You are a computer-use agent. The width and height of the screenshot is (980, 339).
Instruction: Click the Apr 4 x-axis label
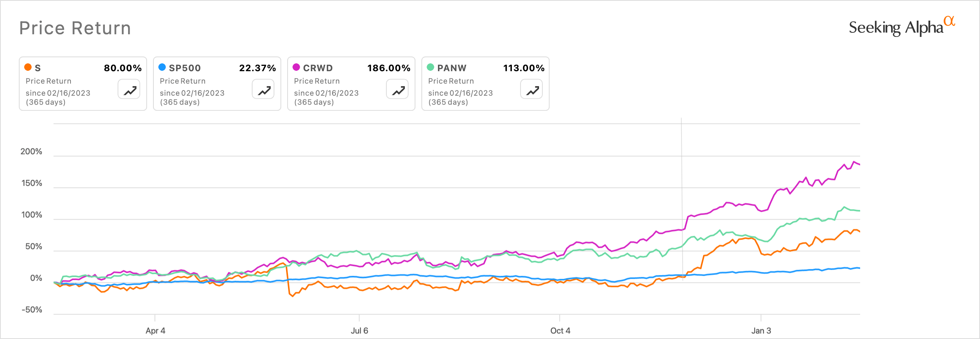[155, 331]
